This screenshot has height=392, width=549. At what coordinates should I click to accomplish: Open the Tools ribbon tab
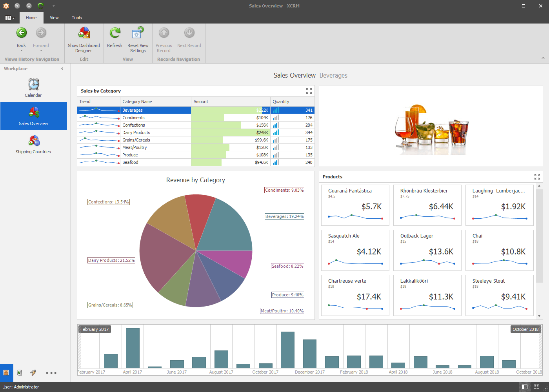point(77,18)
